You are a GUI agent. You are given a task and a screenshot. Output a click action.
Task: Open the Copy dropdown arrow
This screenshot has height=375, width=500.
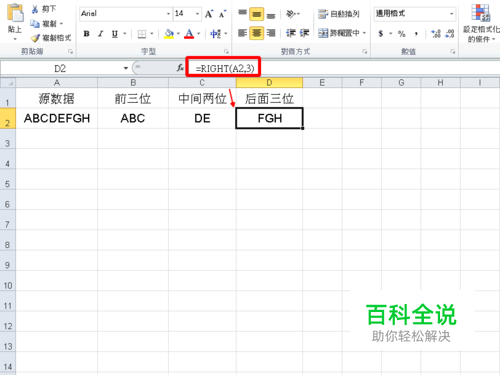(61, 24)
